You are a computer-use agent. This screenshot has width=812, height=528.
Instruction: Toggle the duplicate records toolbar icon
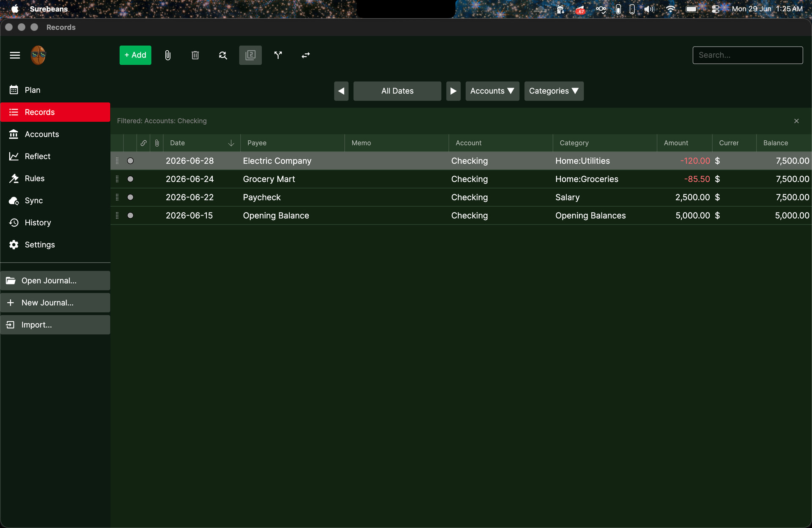point(250,55)
